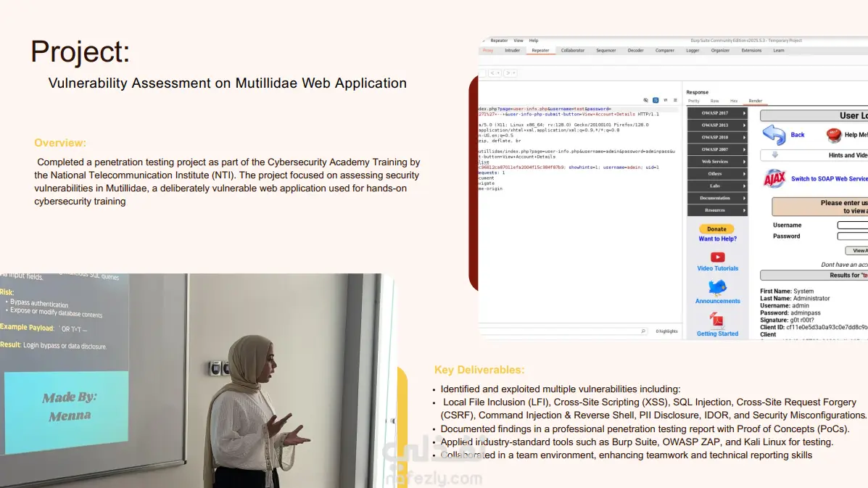Click the 'Username: admin' result line

pyautogui.click(x=785, y=305)
